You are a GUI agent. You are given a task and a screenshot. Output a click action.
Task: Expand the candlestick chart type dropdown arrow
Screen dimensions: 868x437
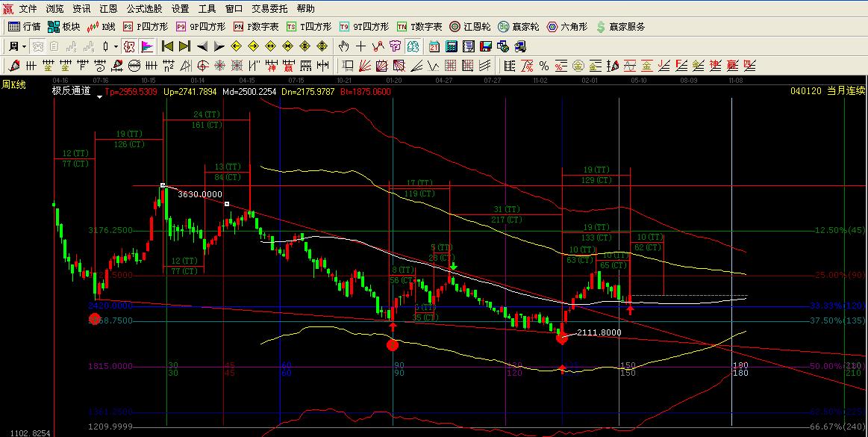click(116, 46)
